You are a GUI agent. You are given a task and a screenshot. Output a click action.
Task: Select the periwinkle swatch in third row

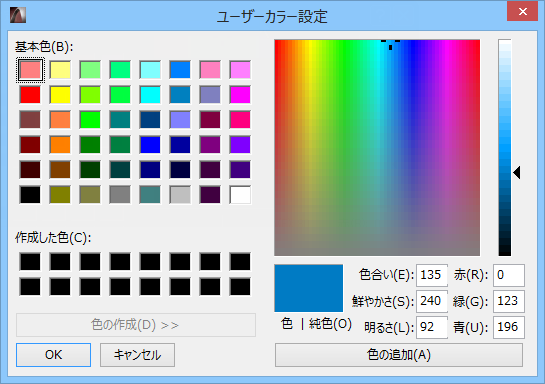click(x=180, y=120)
